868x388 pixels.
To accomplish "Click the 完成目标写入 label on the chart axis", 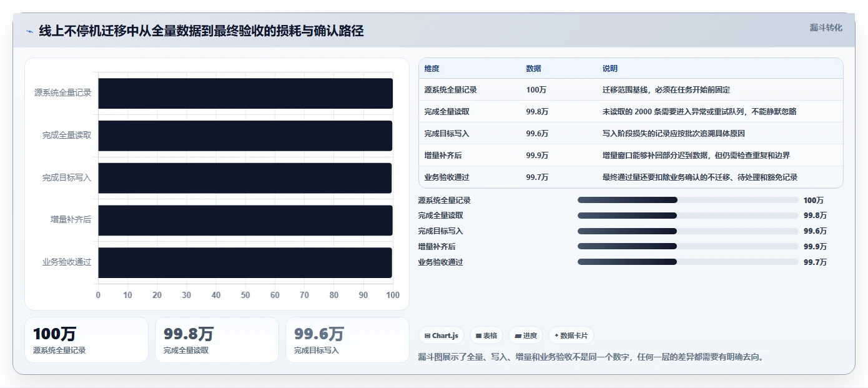I will click(67, 178).
